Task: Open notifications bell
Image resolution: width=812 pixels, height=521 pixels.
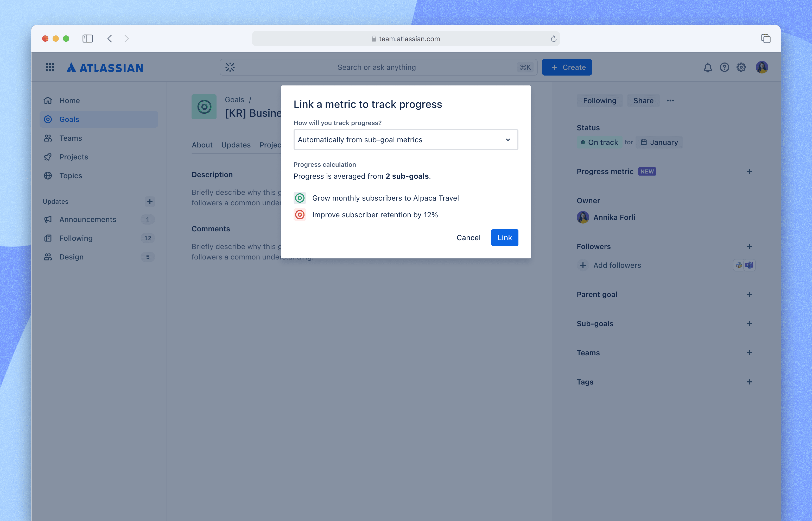Action: (708, 67)
